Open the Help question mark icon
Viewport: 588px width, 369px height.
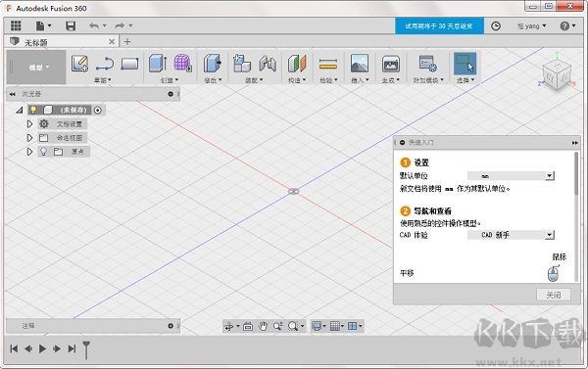click(x=564, y=25)
